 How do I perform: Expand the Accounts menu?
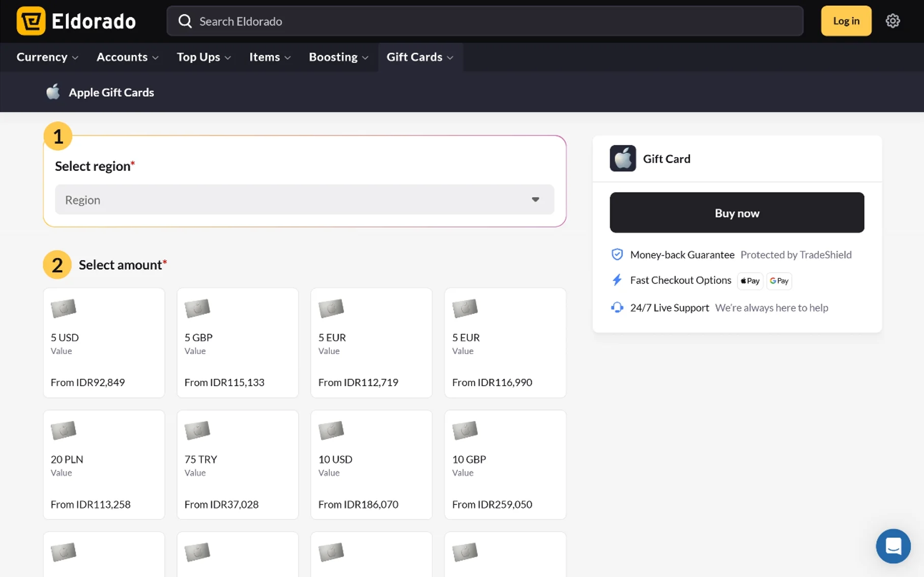pyautogui.click(x=128, y=57)
